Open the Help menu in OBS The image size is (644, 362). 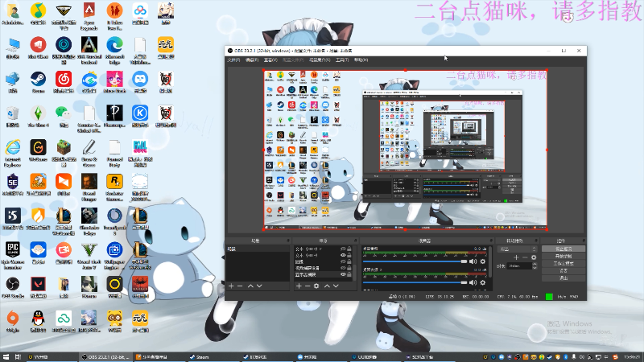click(361, 60)
